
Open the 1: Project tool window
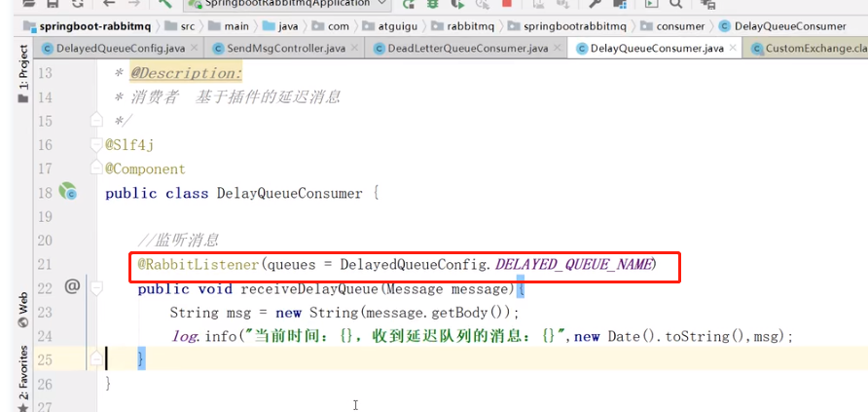click(x=23, y=74)
